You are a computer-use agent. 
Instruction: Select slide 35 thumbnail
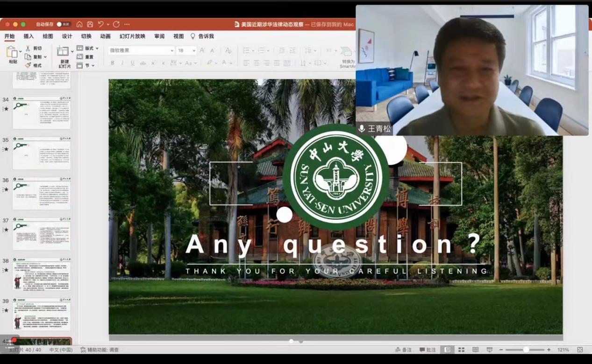[42, 153]
